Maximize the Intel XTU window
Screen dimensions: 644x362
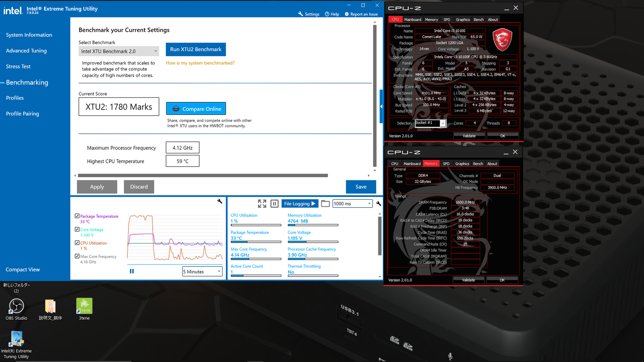pyautogui.click(x=363, y=5)
